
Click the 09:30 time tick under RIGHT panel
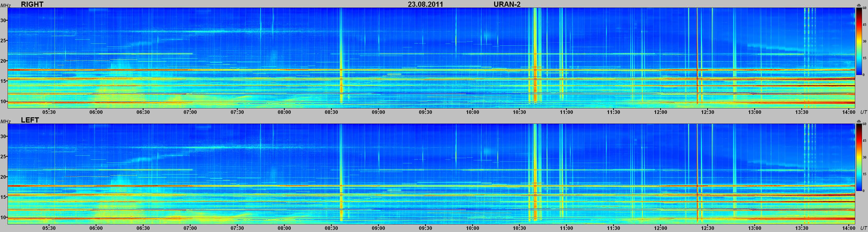point(425,112)
